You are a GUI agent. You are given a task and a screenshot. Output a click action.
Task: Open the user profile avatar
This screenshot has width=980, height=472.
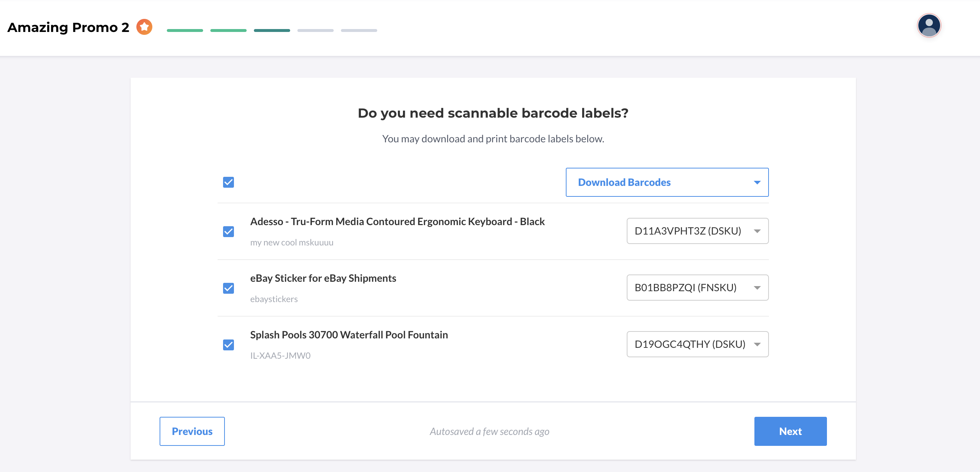coord(929,26)
